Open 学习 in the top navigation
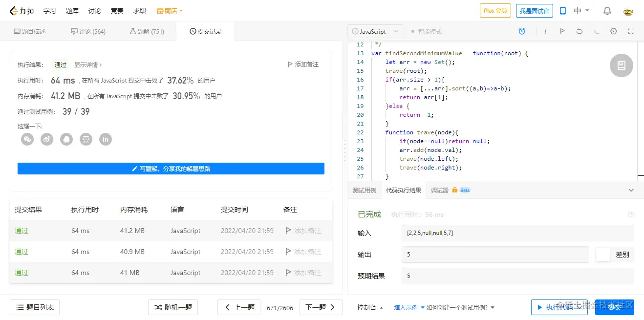 49,11
